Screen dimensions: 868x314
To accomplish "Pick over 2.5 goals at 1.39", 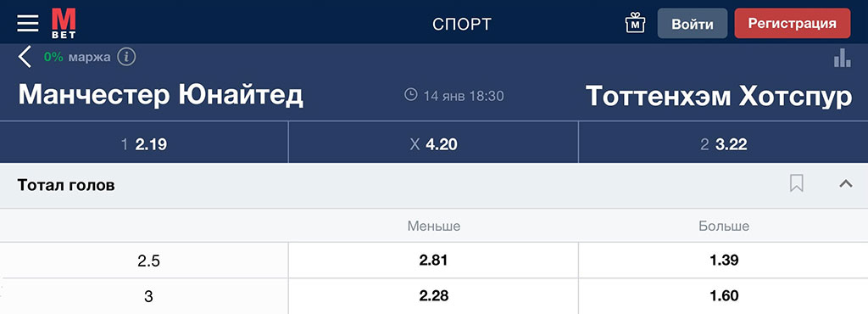I will coord(724,261).
